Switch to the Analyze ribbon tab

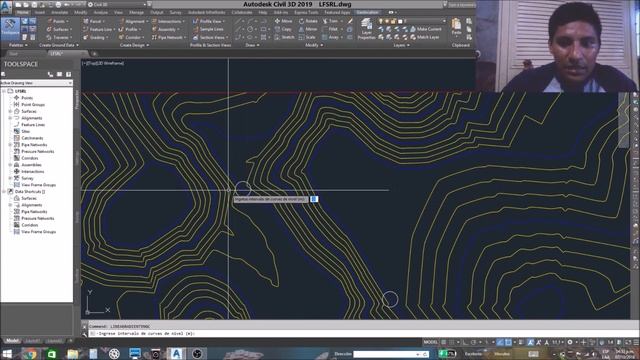(x=101, y=13)
